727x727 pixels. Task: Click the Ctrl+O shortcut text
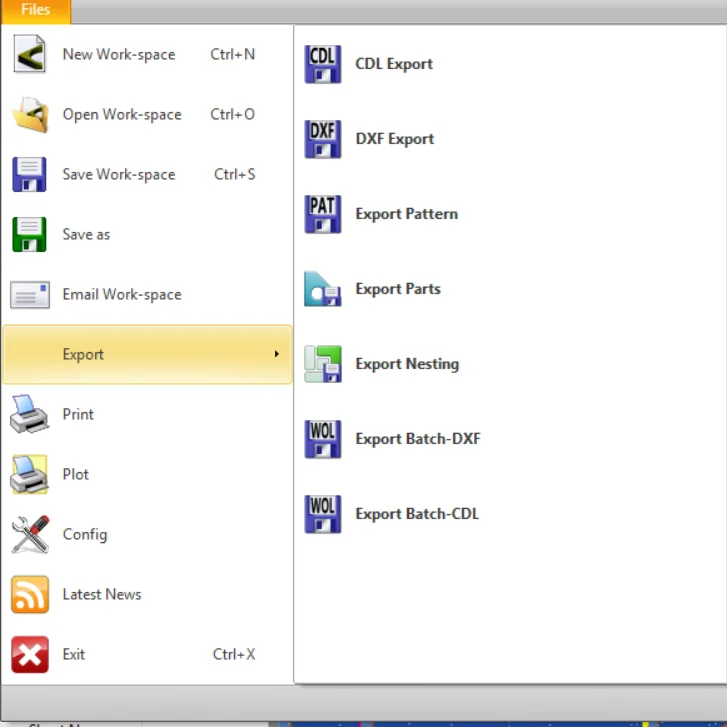(232, 115)
